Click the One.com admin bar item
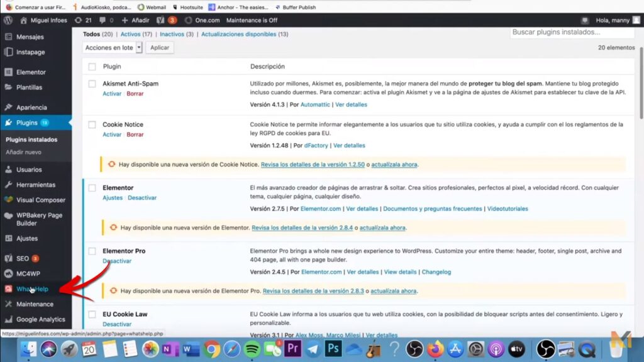Image resolution: width=644 pixels, height=362 pixels. (x=203, y=20)
